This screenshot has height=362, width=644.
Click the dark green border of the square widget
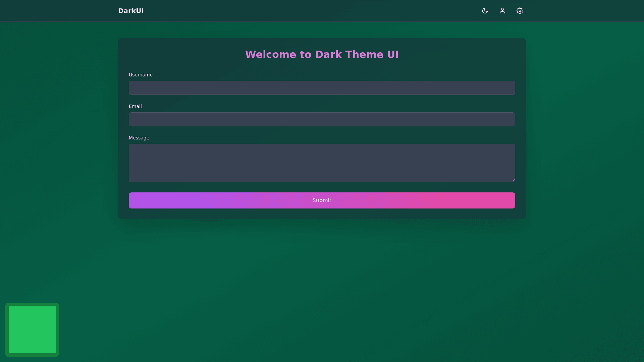[7, 330]
